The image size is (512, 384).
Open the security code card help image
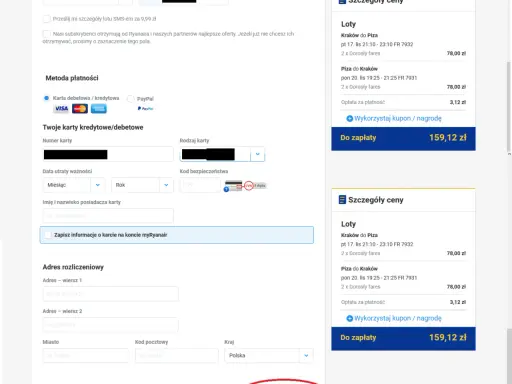246,186
